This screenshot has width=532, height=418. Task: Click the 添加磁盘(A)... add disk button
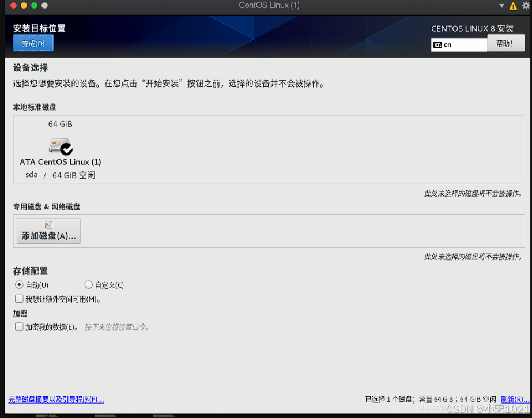(48, 231)
